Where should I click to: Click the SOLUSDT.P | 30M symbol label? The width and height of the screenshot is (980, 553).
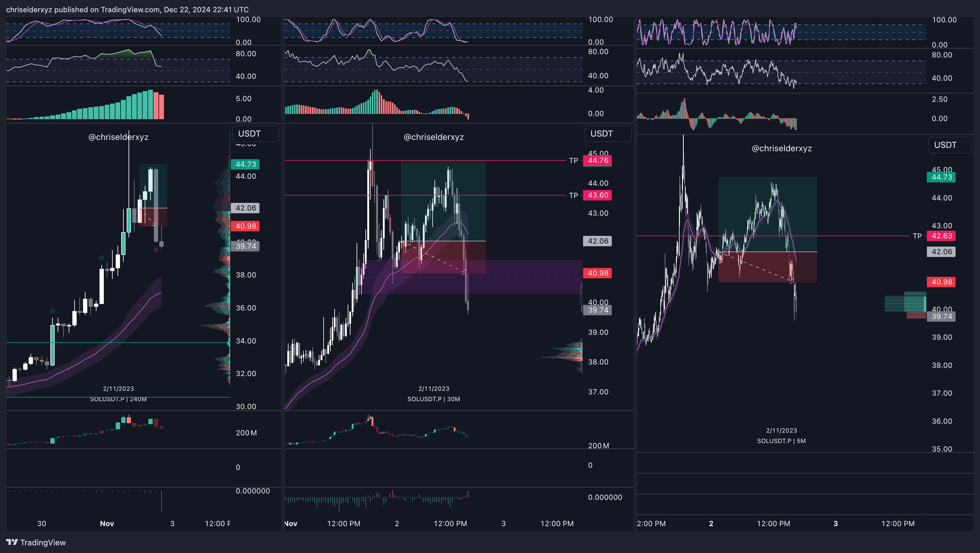click(433, 399)
